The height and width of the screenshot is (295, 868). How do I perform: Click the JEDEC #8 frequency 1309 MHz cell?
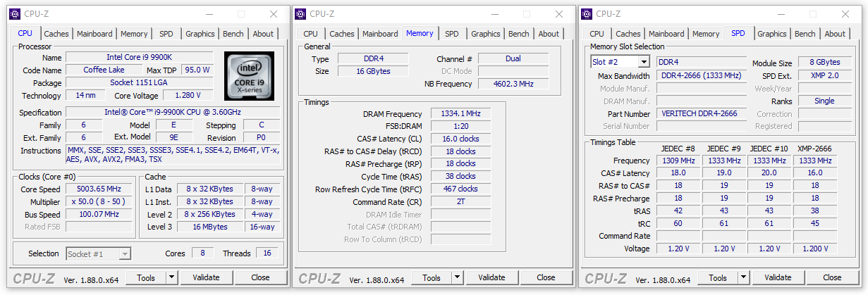click(x=678, y=161)
